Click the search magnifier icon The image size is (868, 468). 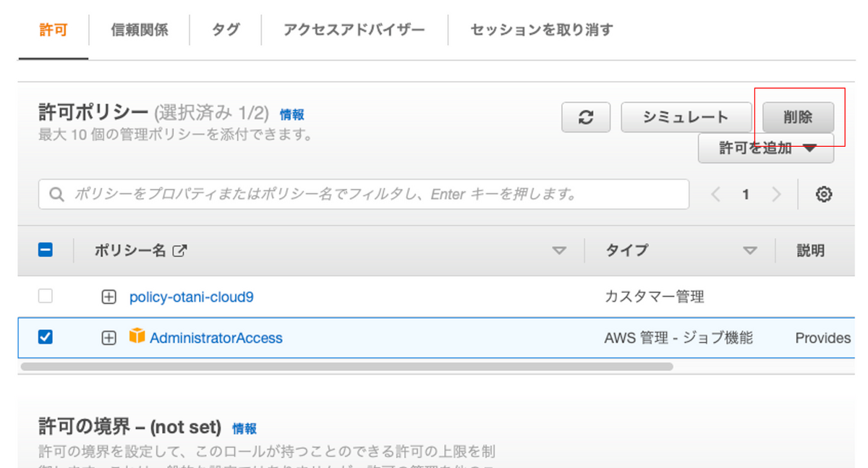click(x=56, y=194)
